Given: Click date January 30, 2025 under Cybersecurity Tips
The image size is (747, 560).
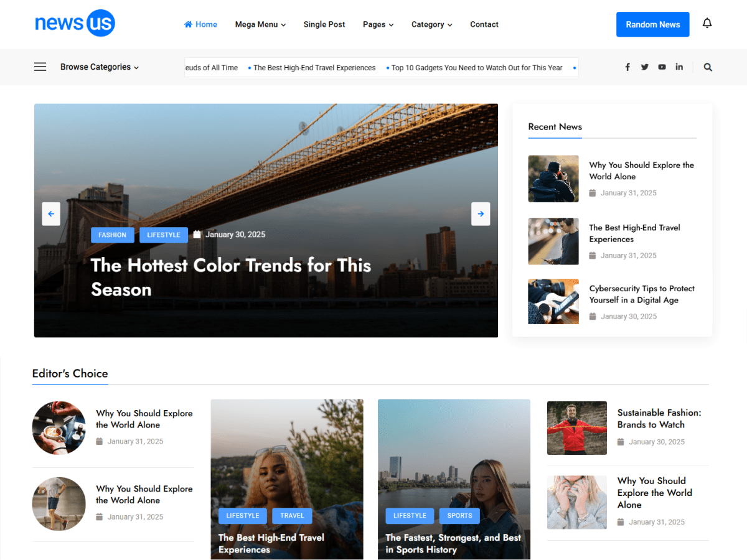Looking at the screenshot, I should coord(629,317).
